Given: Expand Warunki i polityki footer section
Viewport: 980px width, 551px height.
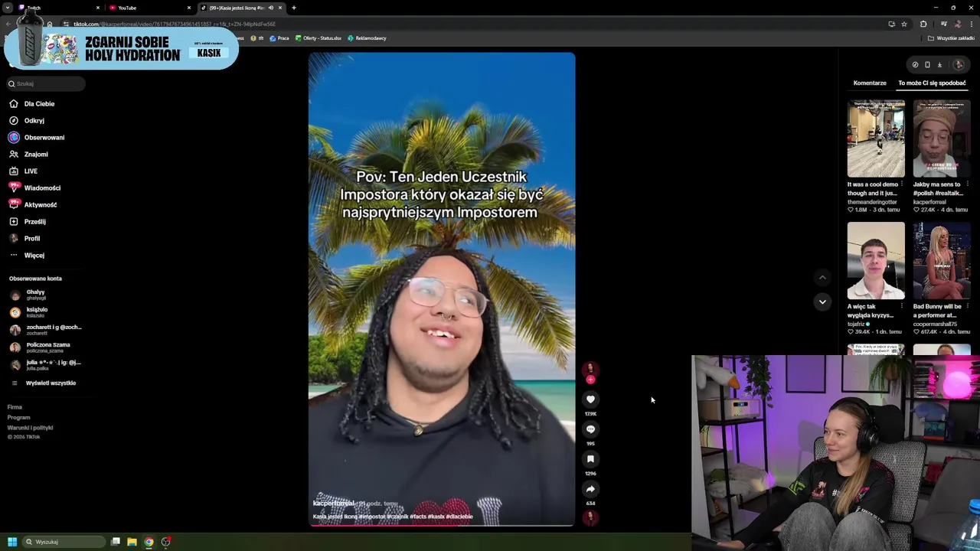Looking at the screenshot, I should [30, 427].
